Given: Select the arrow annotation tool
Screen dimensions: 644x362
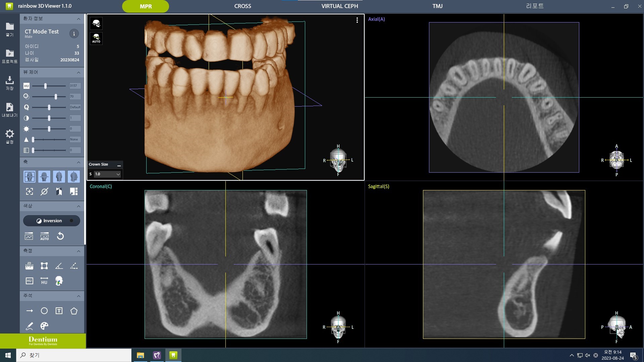Looking at the screenshot, I should (x=29, y=311).
